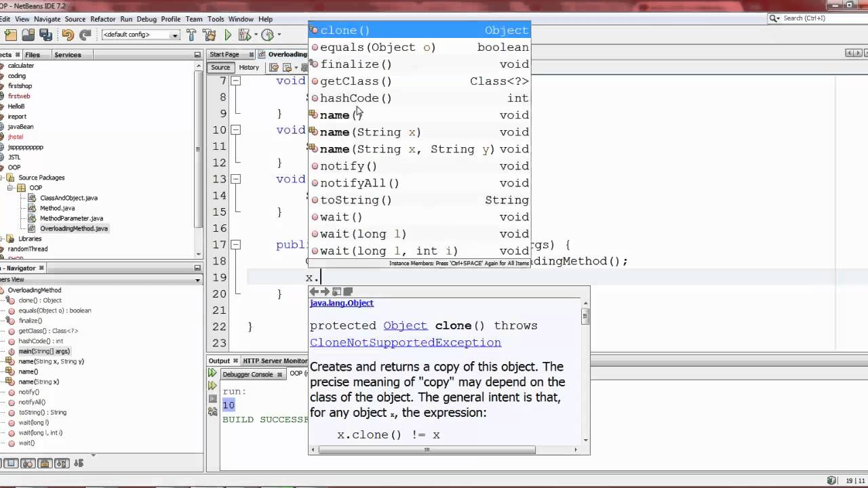The image size is (868, 488).
Task: Select main(String[] args) in Navigator
Action: coord(43,351)
